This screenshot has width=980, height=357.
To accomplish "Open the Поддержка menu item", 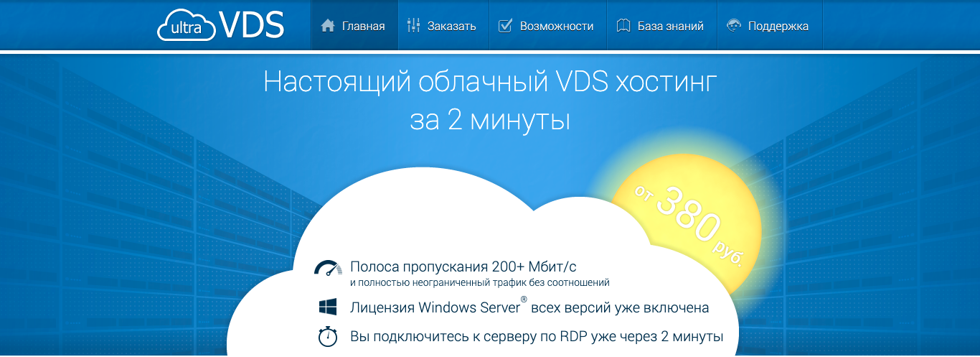I will coord(769,26).
